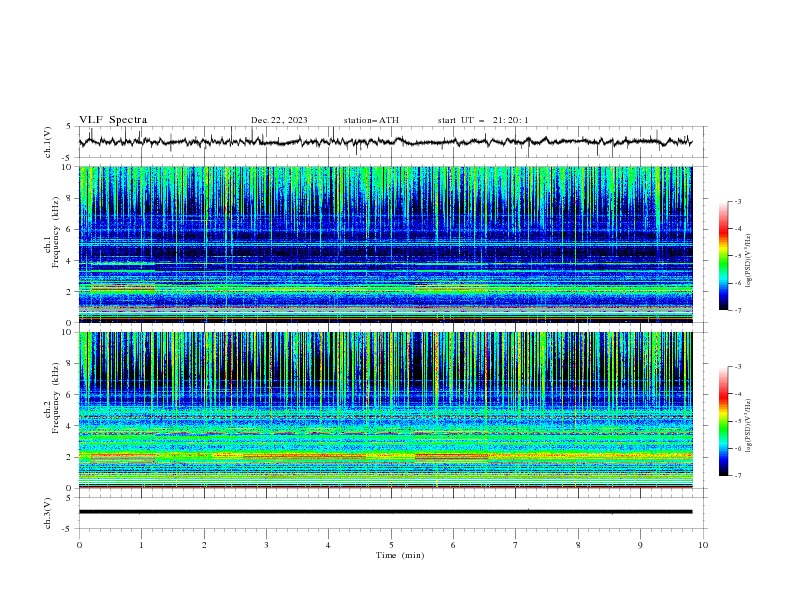Click the "-7" tick on ch.1 colorbar
The width and height of the screenshot is (792, 612).
(x=737, y=310)
